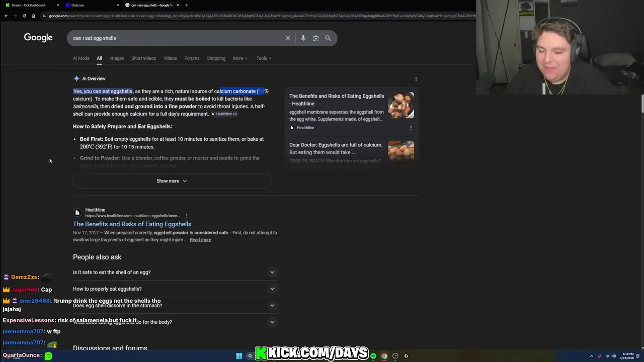Viewport: 644px width, 362px height.
Task: Select the Short videos search tab
Action: tap(143, 58)
